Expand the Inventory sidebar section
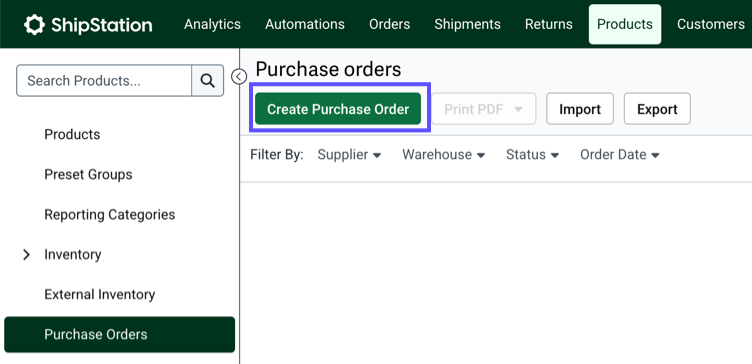 pyautogui.click(x=26, y=255)
